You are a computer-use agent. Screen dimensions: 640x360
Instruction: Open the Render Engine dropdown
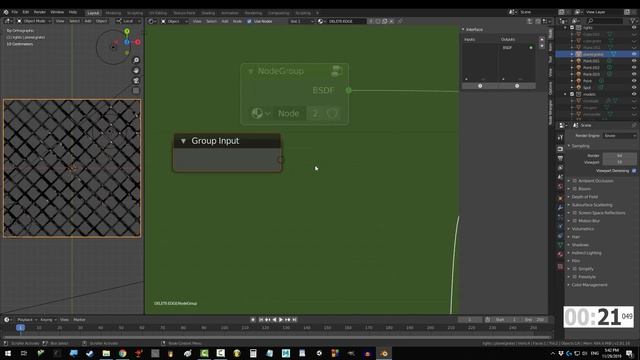620,136
